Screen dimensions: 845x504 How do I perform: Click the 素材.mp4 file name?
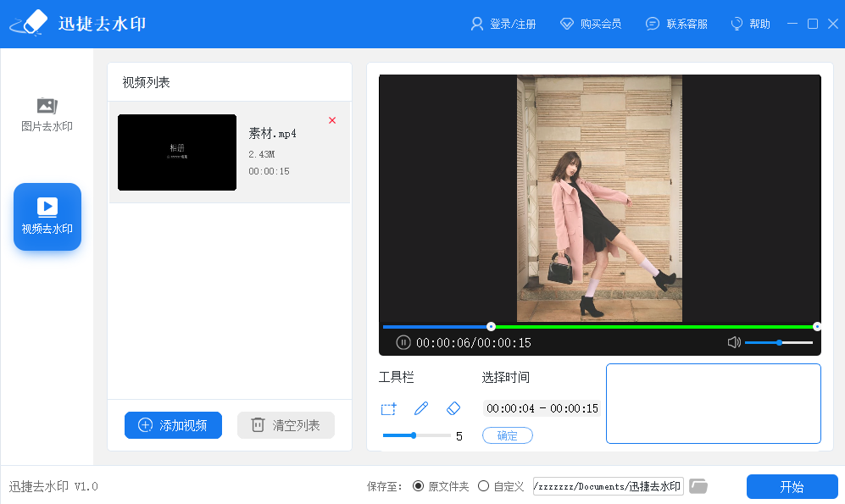[x=272, y=133]
